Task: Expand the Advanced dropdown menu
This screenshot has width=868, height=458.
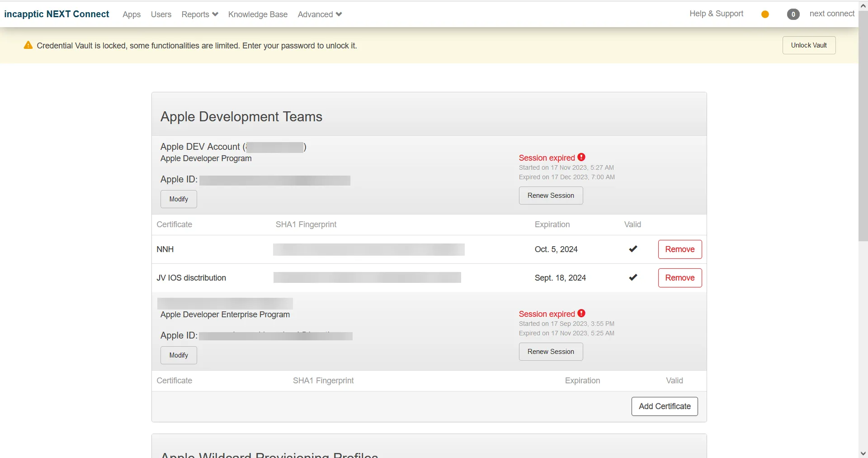Action: tap(320, 14)
